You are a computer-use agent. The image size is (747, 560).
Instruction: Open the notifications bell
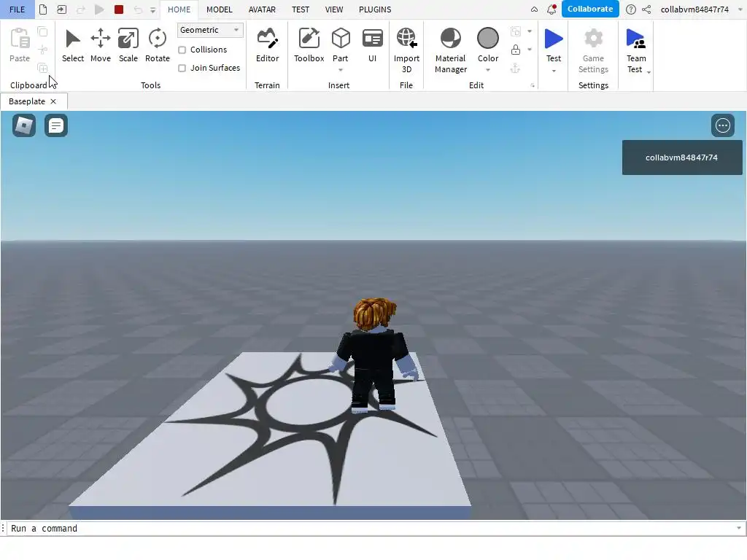coord(551,9)
